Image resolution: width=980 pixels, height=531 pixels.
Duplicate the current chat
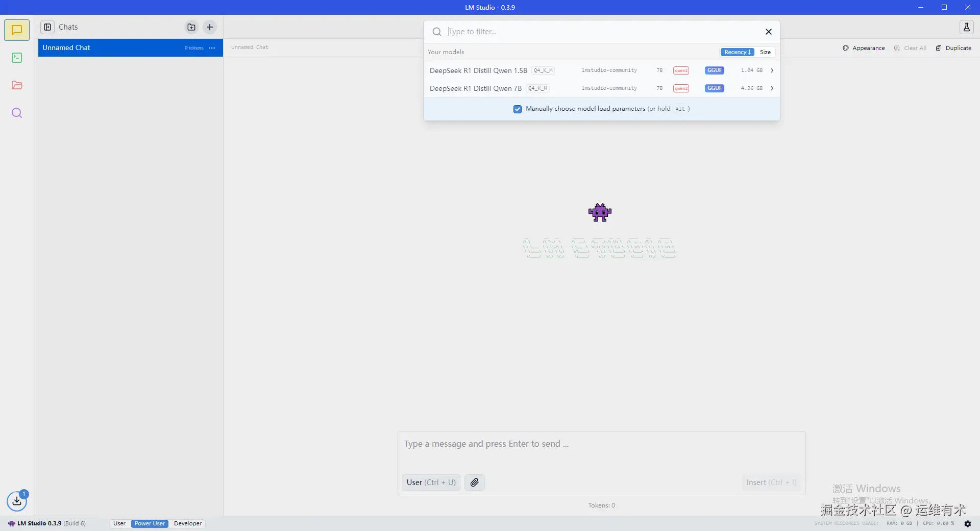point(953,47)
